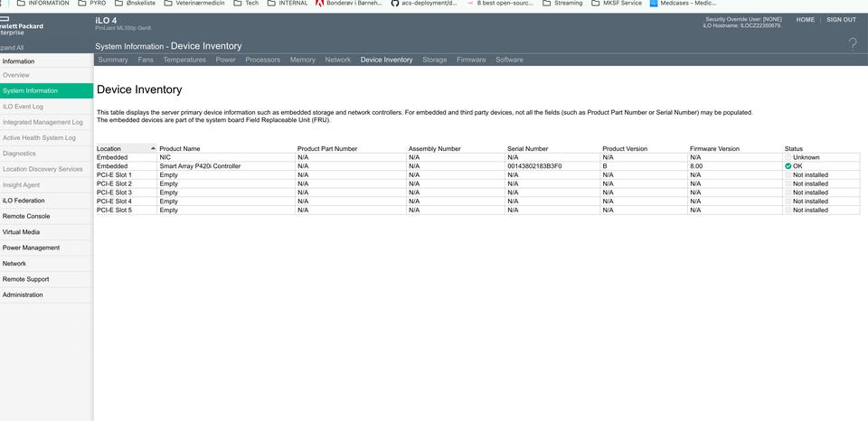Open the acs-deployment GitHub bookmark
The height and width of the screenshot is (421, 868).
click(424, 4)
